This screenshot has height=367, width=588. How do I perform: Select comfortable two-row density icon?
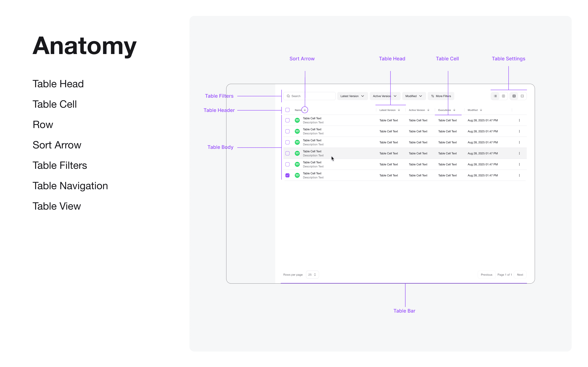click(522, 96)
